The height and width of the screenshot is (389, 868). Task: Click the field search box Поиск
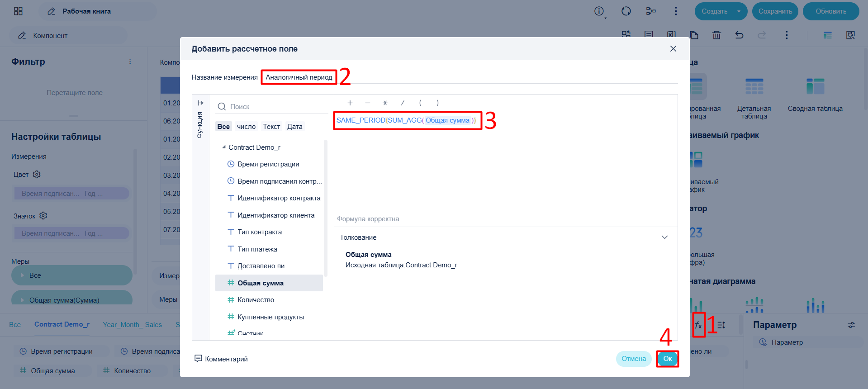click(x=271, y=107)
